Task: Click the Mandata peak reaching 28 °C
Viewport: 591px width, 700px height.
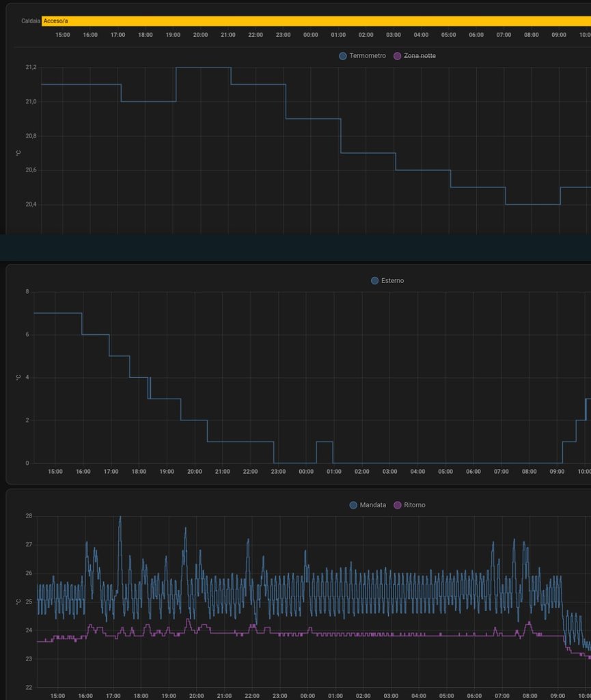Action: pyautogui.click(x=120, y=518)
